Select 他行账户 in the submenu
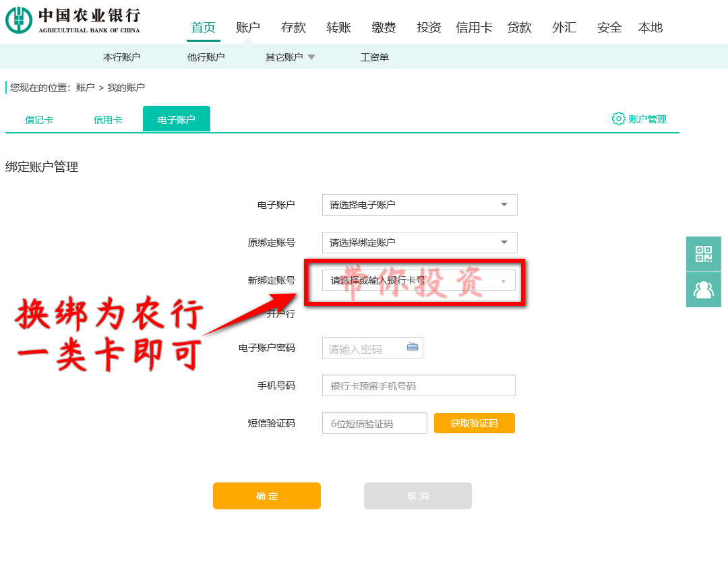 [x=206, y=57]
